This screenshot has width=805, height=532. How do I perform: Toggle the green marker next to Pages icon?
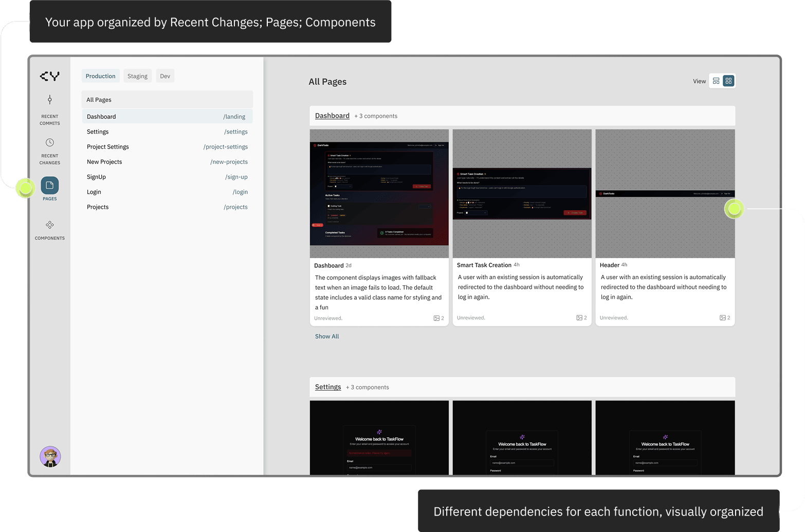tap(25, 189)
